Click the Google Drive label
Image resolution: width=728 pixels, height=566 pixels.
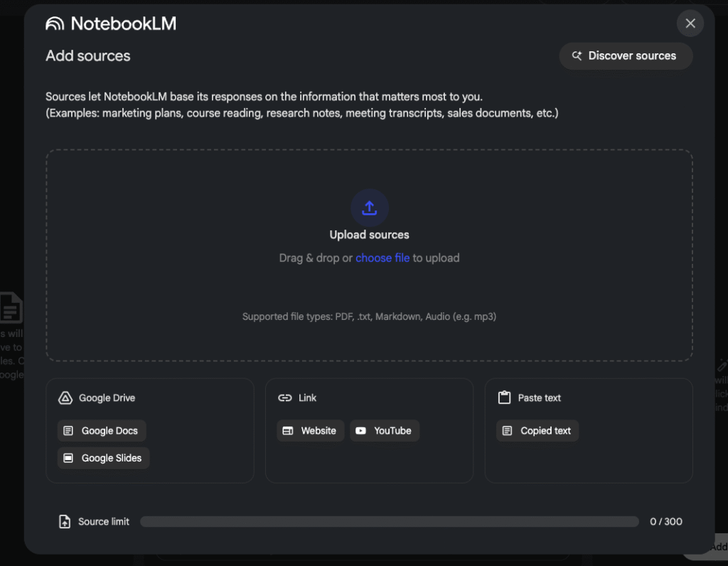[x=107, y=398]
